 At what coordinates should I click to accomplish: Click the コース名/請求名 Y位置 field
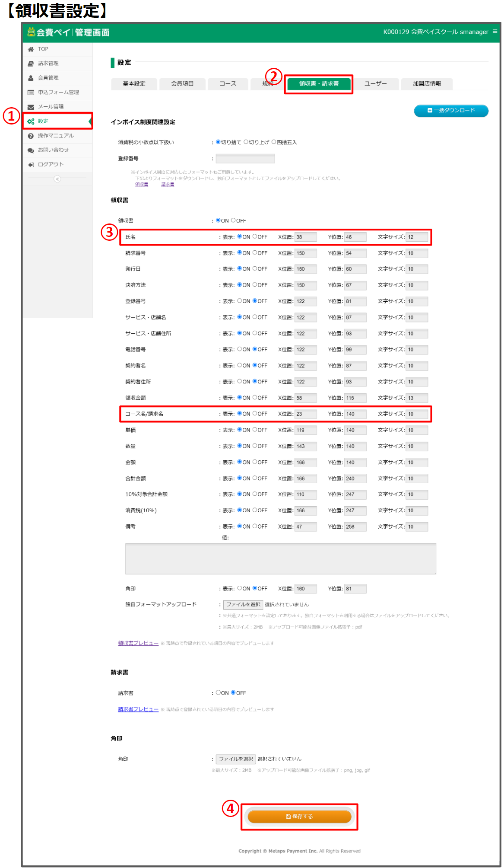(355, 414)
